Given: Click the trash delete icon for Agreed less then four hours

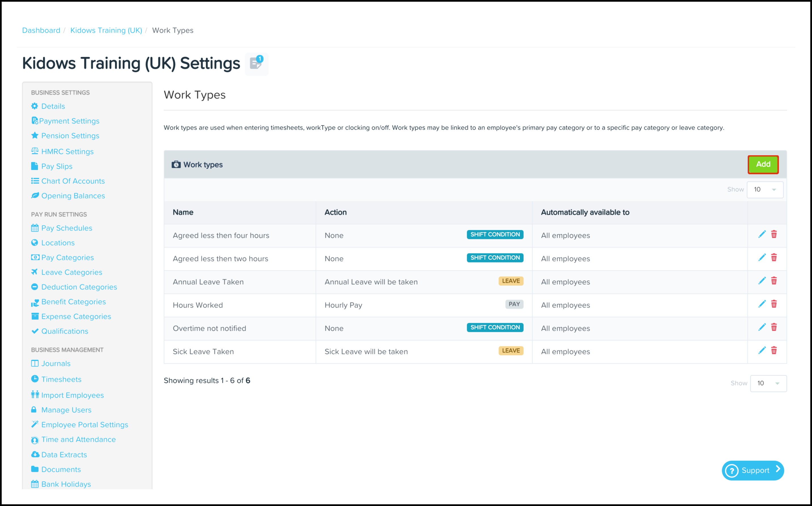Looking at the screenshot, I should pyautogui.click(x=774, y=235).
